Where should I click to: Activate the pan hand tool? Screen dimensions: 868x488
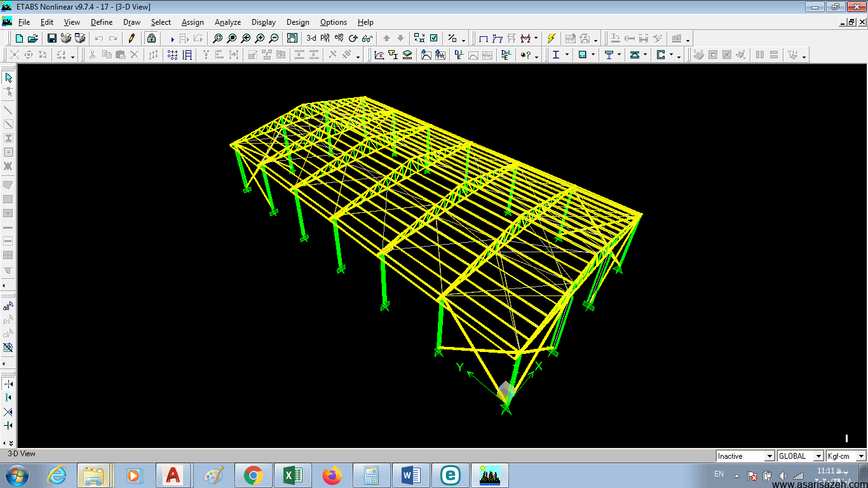pos(292,38)
